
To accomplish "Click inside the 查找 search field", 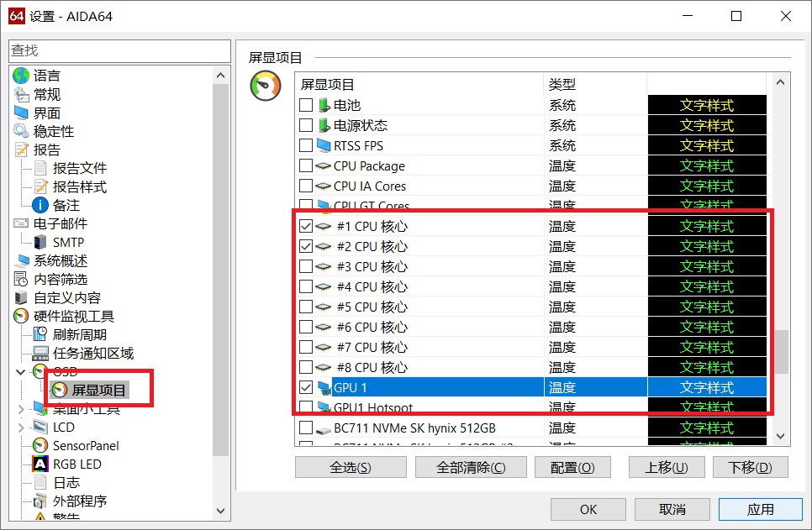I will pyautogui.click(x=118, y=50).
